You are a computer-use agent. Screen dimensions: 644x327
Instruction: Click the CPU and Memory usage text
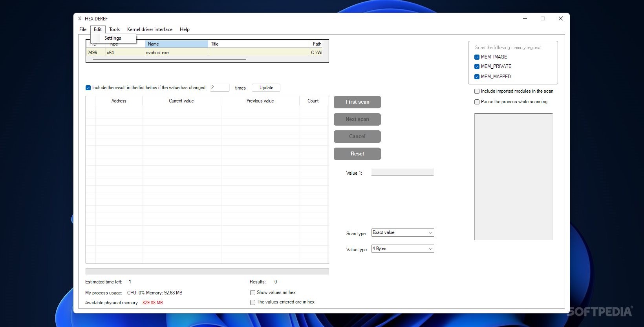click(155, 293)
